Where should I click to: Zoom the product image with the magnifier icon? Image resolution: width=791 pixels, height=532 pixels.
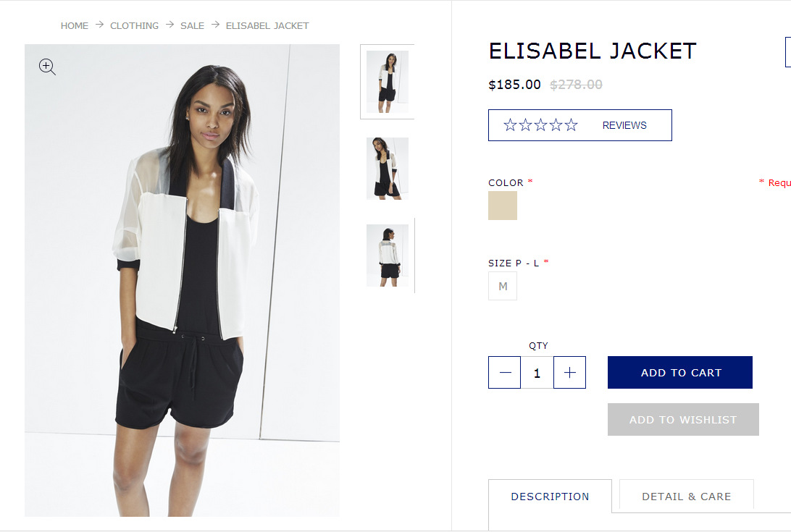(x=47, y=67)
